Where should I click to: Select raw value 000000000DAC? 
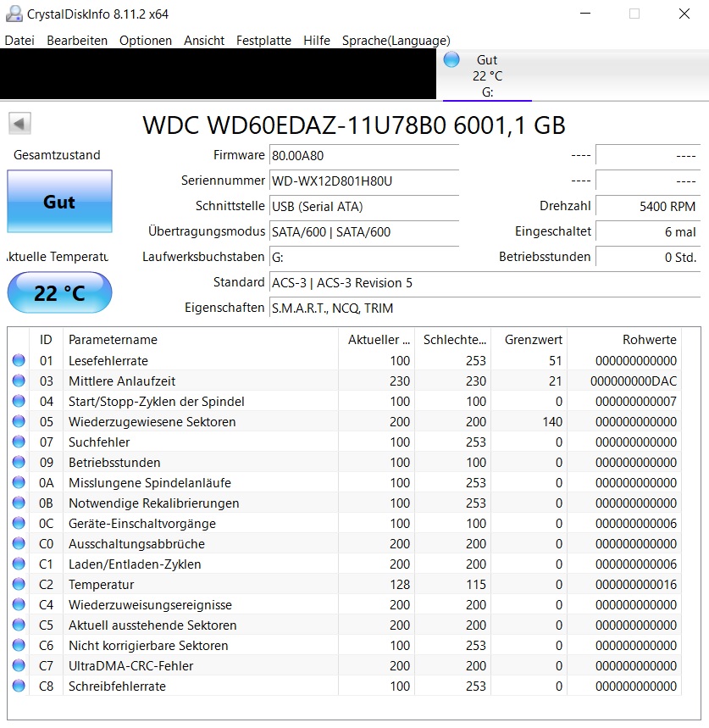[634, 381]
